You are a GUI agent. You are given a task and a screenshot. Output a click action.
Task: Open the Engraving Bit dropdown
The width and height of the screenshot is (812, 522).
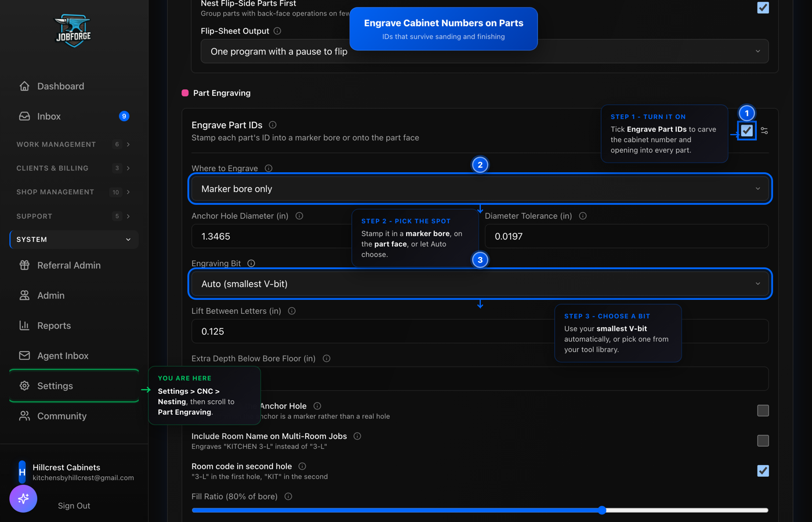click(x=480, y=284)
